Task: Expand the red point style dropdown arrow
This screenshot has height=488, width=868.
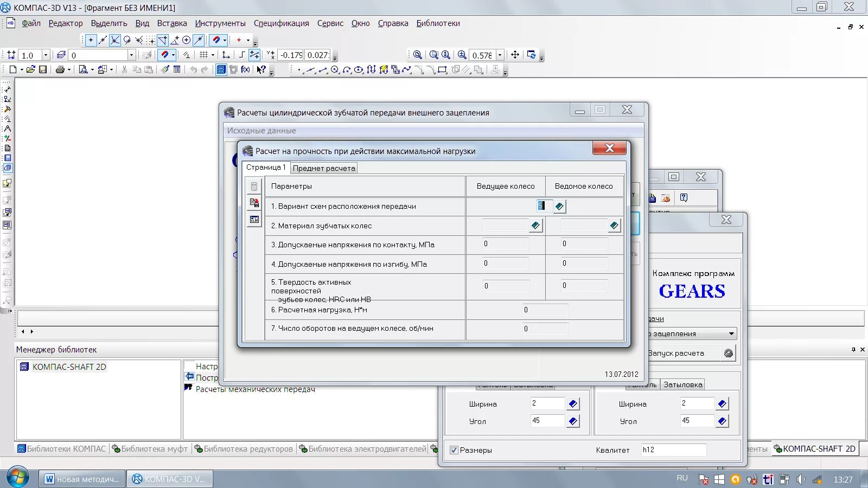Action: tap(248, 40)
